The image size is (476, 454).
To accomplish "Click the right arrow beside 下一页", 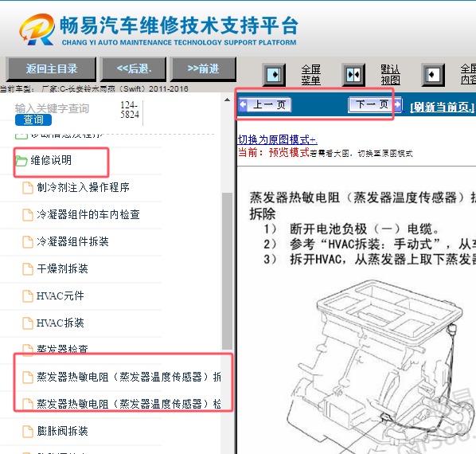I will (398, 105).
